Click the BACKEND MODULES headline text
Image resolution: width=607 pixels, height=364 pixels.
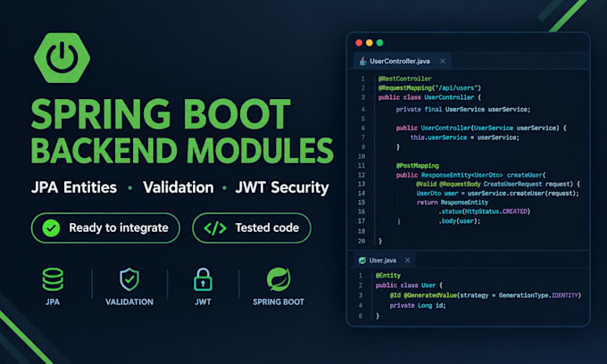[x=182, y=151]
